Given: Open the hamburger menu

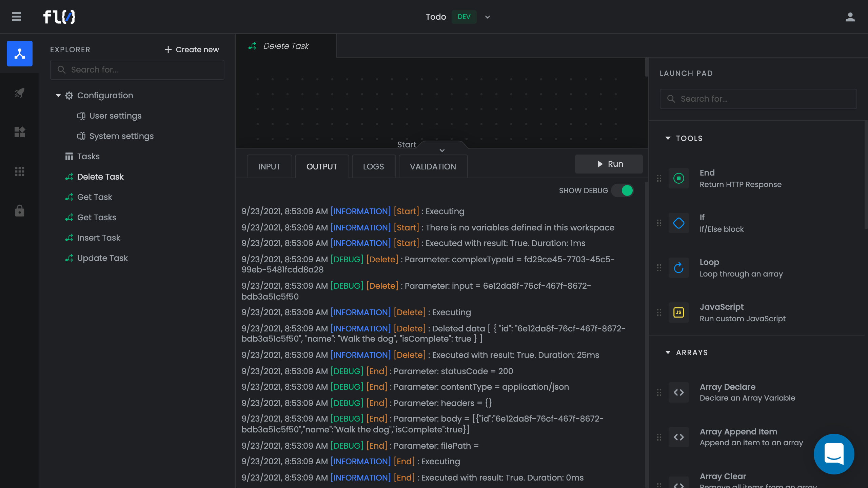Looking at the screenshot, I should (x=17, y=17).
